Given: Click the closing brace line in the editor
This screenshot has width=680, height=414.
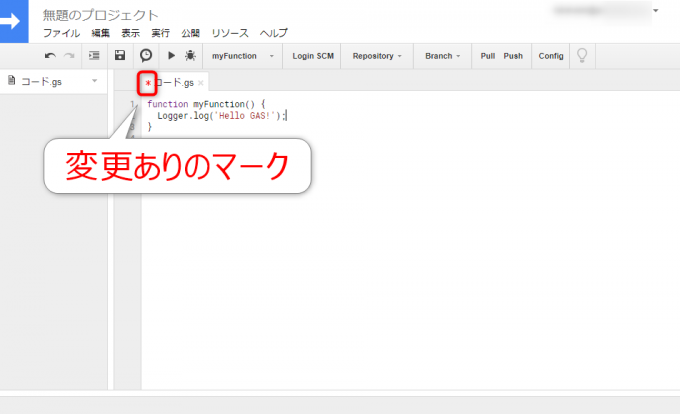Looking at the screenshot, I should [150, 127].
